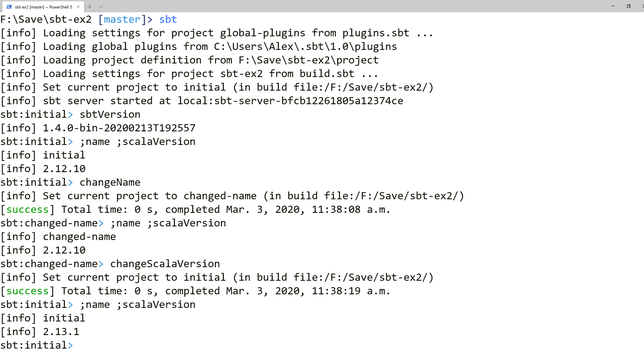
Task: Click the build.sbt settings loading message
Action: tap(189, 73)
